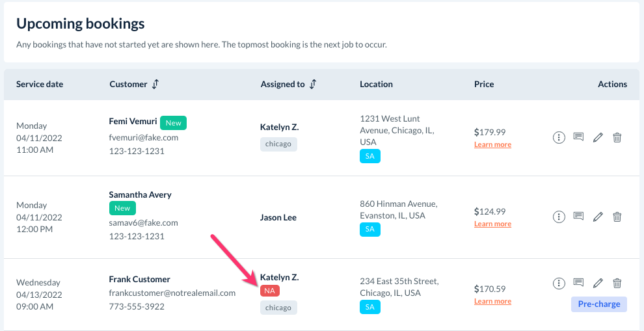Delete Frank Customer's booking via trash icon
Screen dimensions: 644x331
[617, 283]
